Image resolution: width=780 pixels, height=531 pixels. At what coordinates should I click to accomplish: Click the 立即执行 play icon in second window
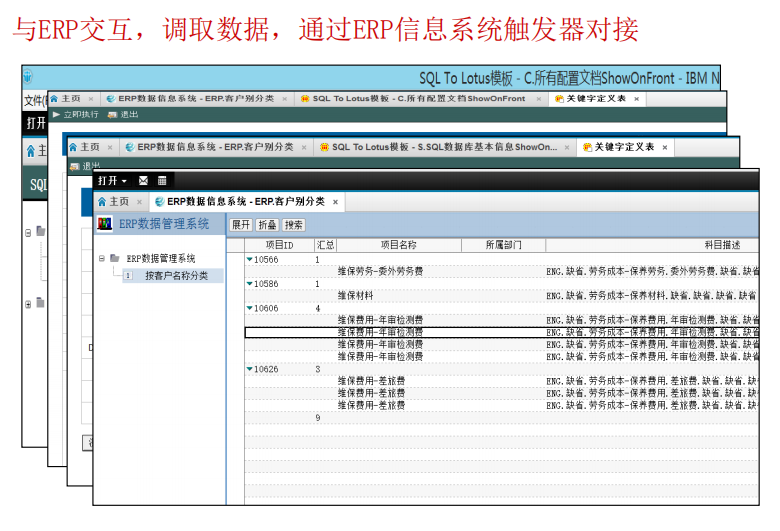[x=56, y=114]
